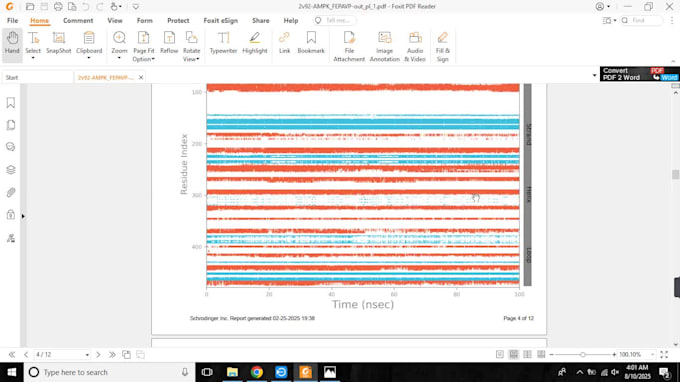Image resolution: width=680 pixels, height=382 pixels.
Task: Open the Signatures side panel
Action: point(11,238)
